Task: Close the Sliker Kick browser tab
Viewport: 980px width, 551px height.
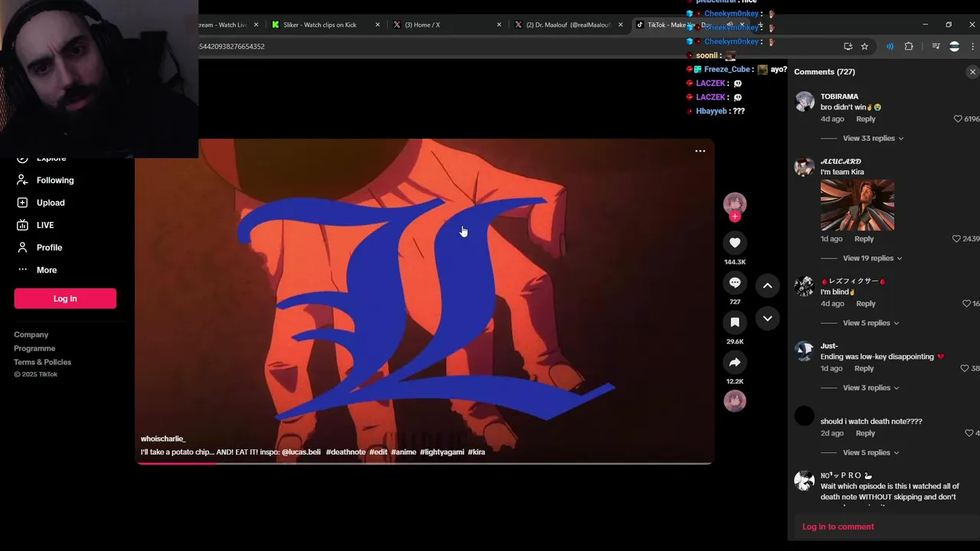Action: point(377,24)
